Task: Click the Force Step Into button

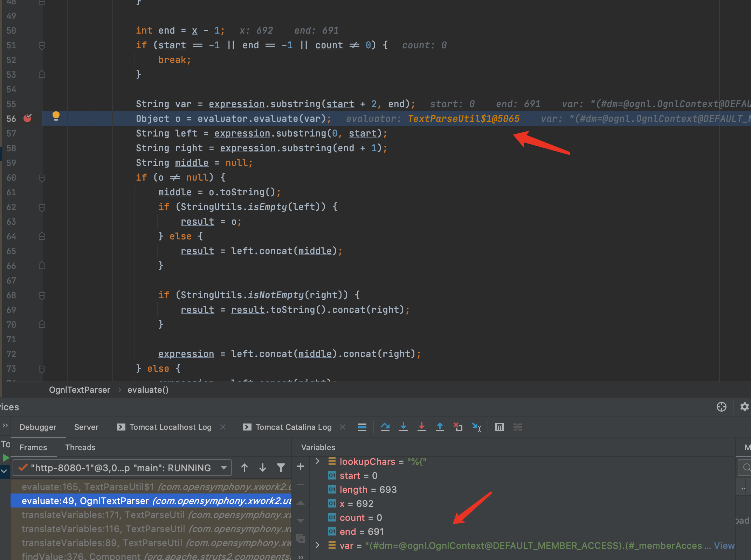Action: coord(422,427)
